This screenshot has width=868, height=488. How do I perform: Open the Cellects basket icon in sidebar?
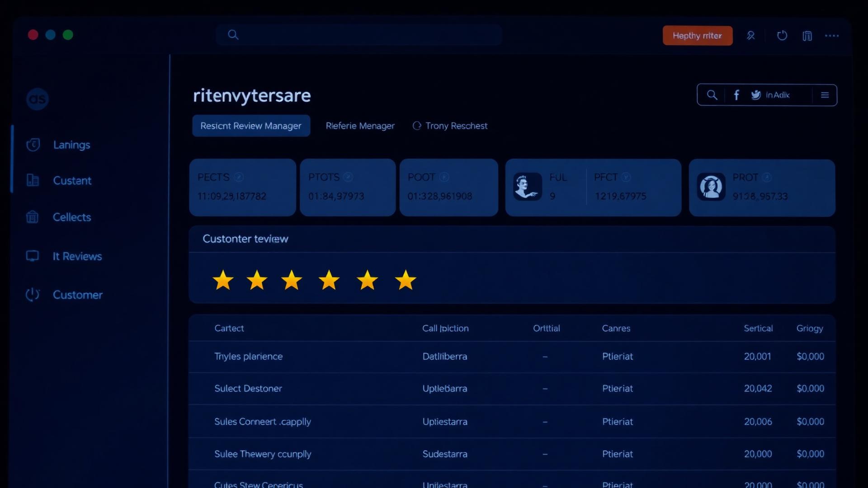pos(32,217)
